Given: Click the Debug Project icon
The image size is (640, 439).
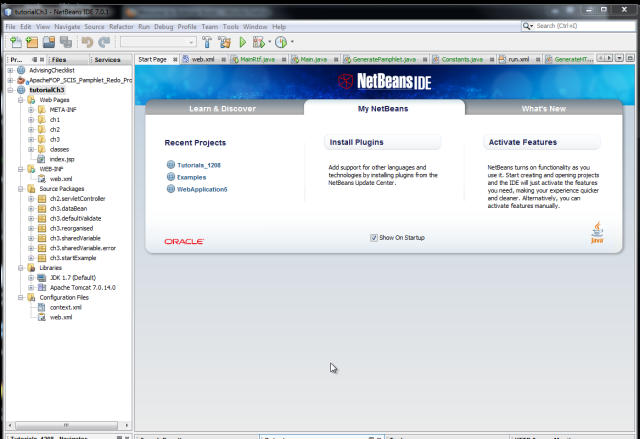Looking at the screenshot, I should tap(259, 42).
